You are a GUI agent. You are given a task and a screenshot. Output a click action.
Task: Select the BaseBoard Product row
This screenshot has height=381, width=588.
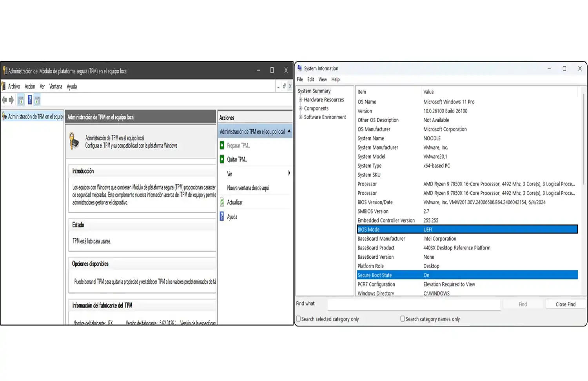click(467, 248)
